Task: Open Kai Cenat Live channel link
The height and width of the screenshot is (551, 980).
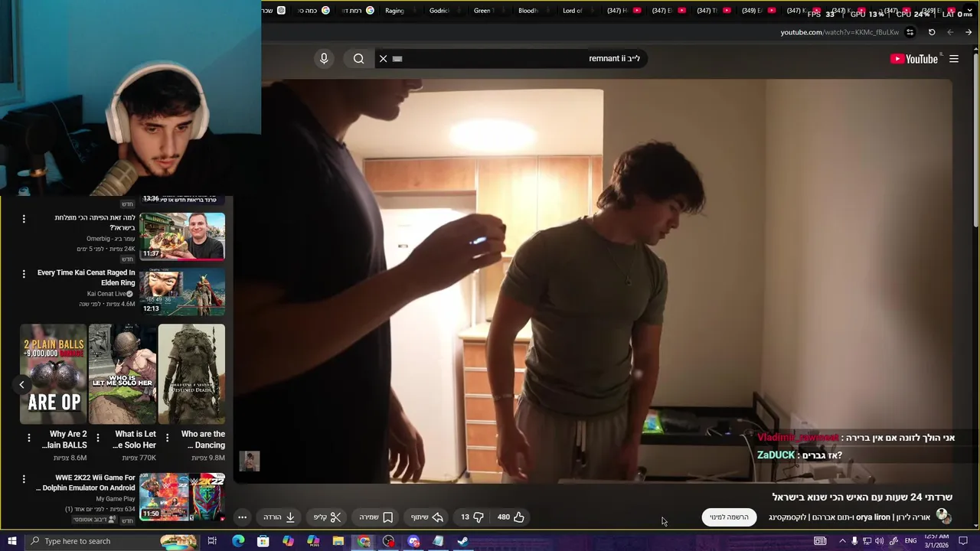Action: [x=109, y=294]
